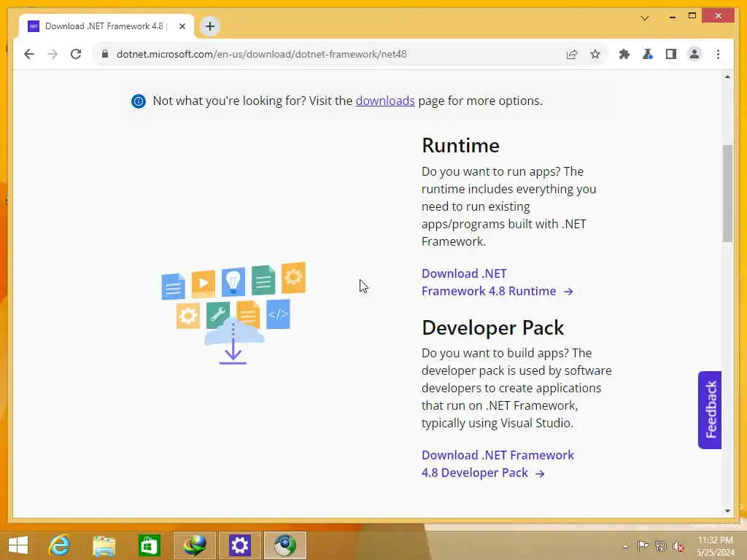
Task: Go back to the previous page
Action: pos(29,54)
